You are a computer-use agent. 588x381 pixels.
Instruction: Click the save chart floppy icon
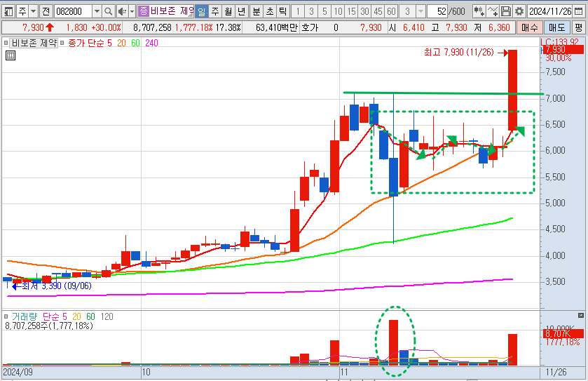point(506,12)
